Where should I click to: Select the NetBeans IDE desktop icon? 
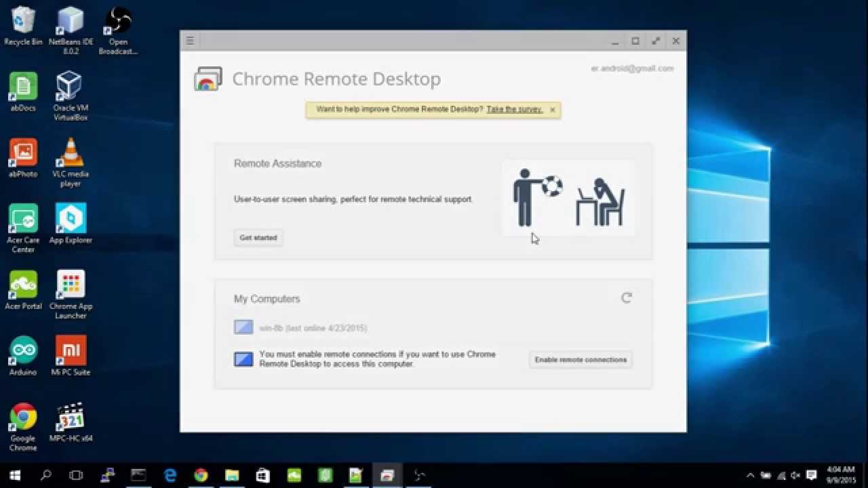(x=71, y=31)
